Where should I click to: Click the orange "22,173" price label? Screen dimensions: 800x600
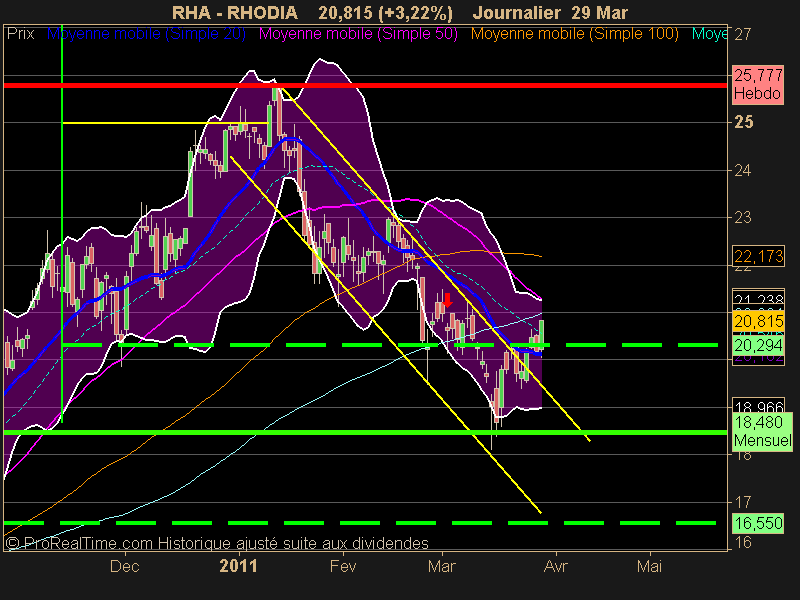click(x=758, y=256)
